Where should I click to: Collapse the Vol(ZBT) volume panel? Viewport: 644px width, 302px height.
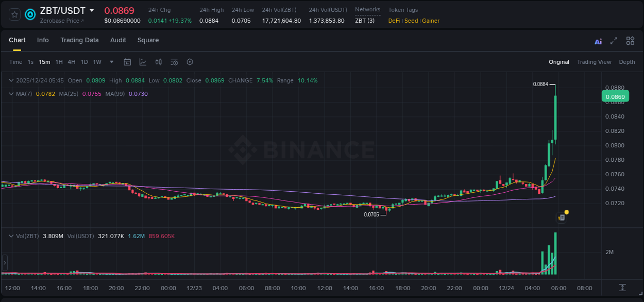(11, 236)
